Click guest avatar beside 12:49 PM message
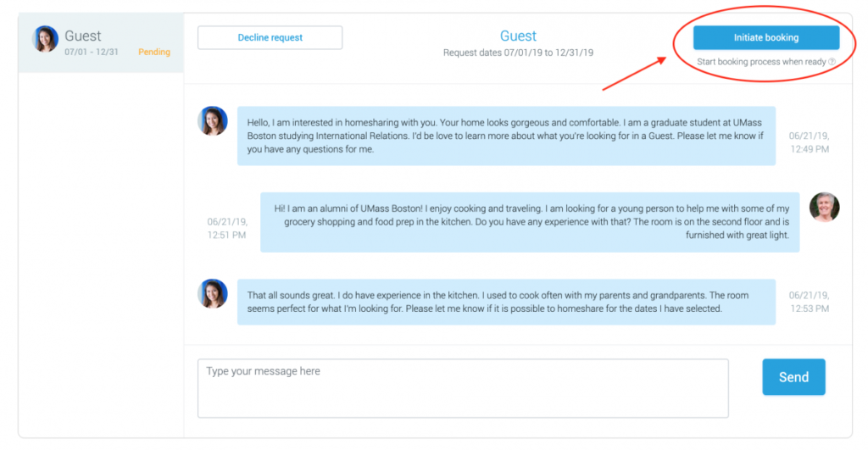 (213, 120)
